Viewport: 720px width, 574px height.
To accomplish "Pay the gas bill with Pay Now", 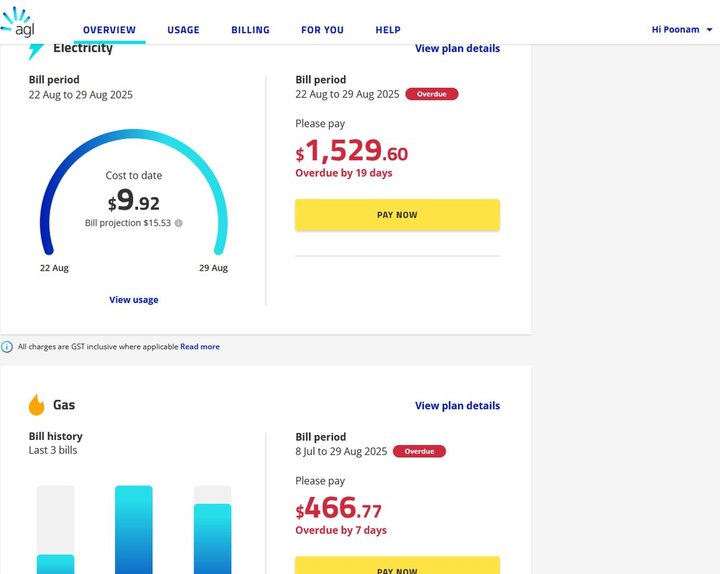I will tap(397, 565).
